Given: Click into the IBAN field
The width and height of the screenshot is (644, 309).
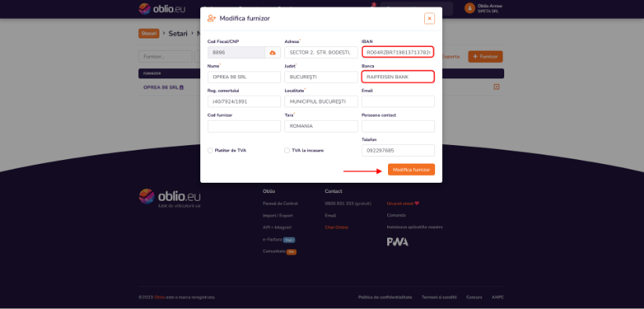Looking at the screenshot, I should pos(398,52).
